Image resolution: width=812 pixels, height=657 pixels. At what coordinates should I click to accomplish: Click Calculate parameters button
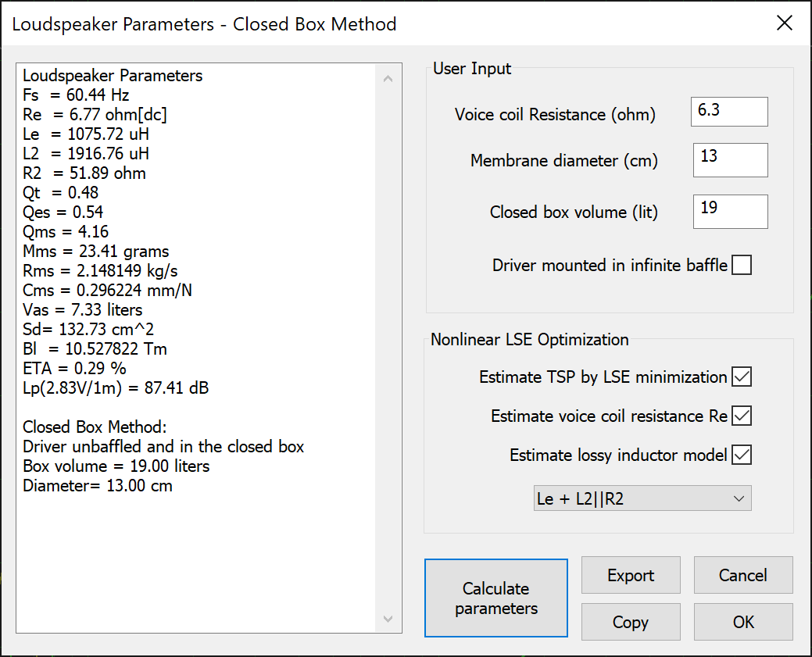496,598
